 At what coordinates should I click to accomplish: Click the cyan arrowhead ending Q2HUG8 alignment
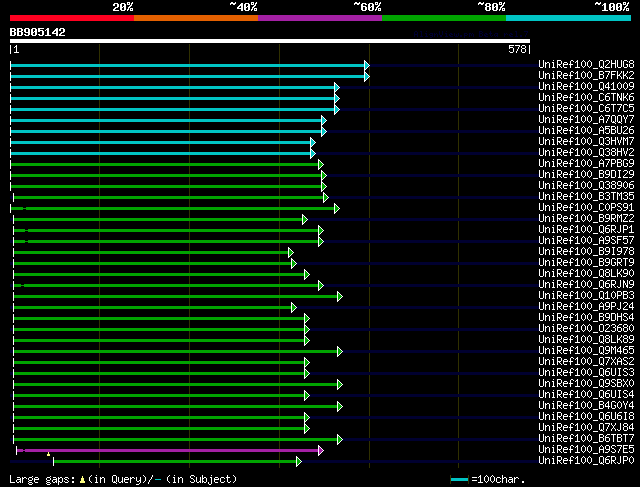click(x=367, y=65)
